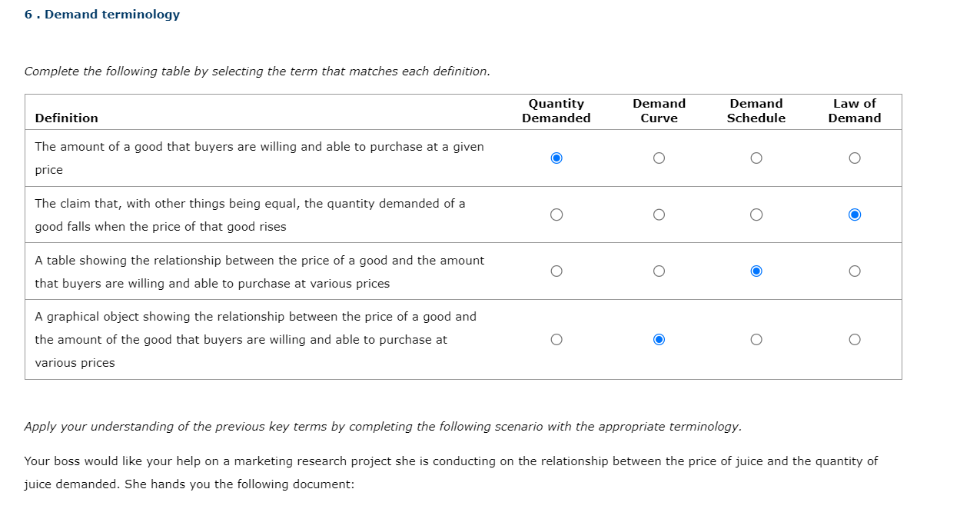Click the Law of Demand column header
Viewport: 980px width, 509px height.
(855, 111)
